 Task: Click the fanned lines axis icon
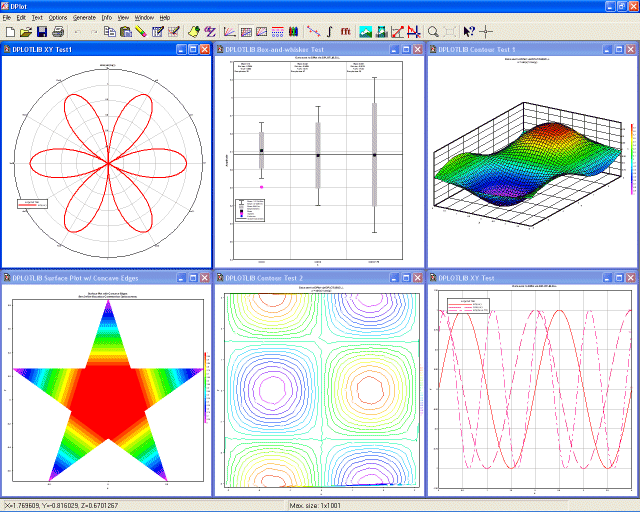229,32
